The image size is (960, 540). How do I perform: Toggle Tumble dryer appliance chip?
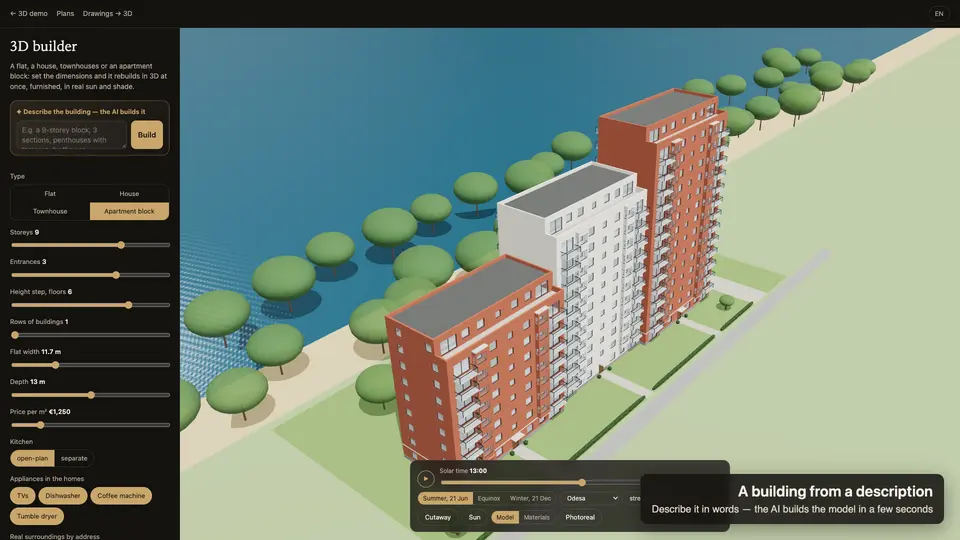(37, 516)
